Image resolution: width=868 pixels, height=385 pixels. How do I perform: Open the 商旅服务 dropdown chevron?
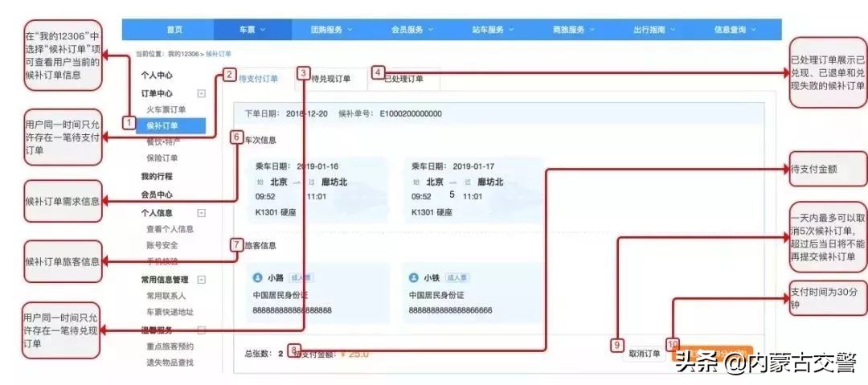592,30
